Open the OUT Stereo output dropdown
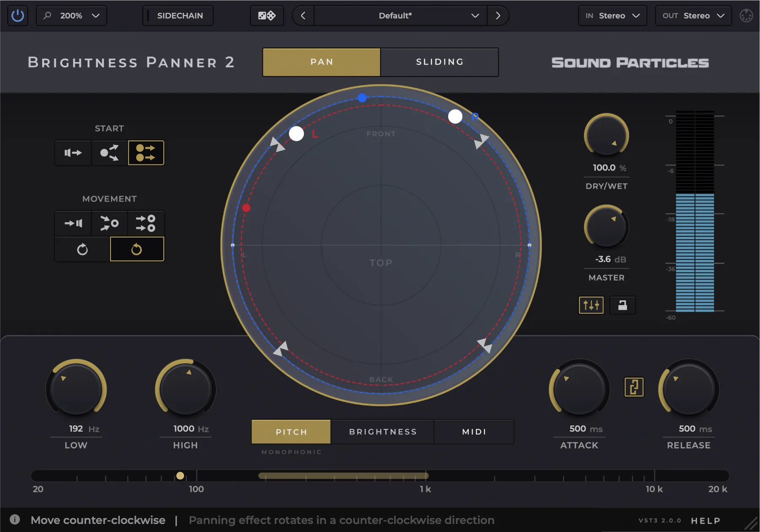This screenshot has height=532, width=760. 693,16
